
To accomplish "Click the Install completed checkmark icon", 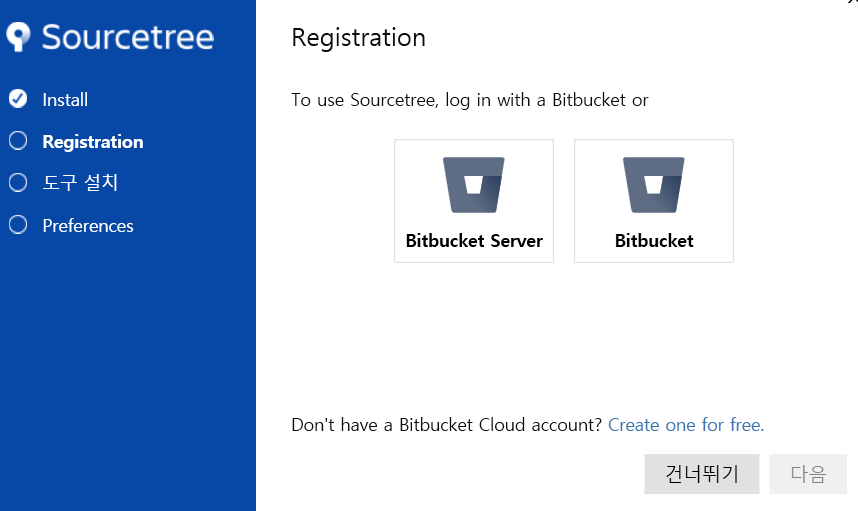I will click(18, 98).
